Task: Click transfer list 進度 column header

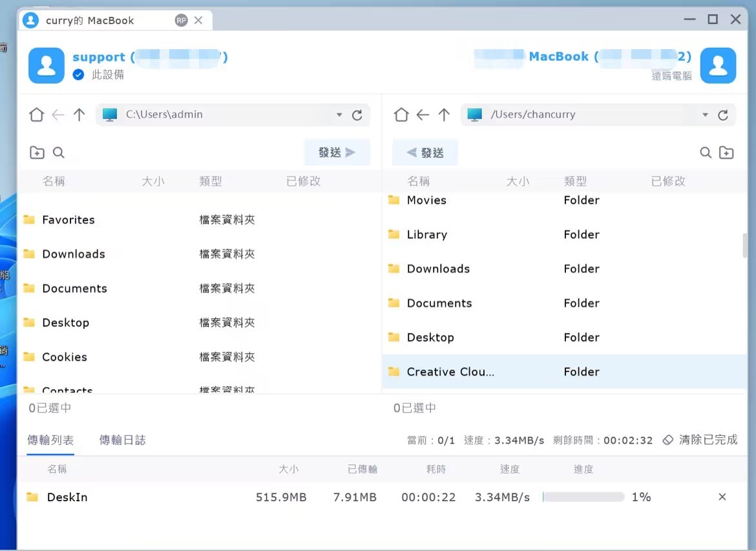Action: pyautogui.click(x=583, y=469)
